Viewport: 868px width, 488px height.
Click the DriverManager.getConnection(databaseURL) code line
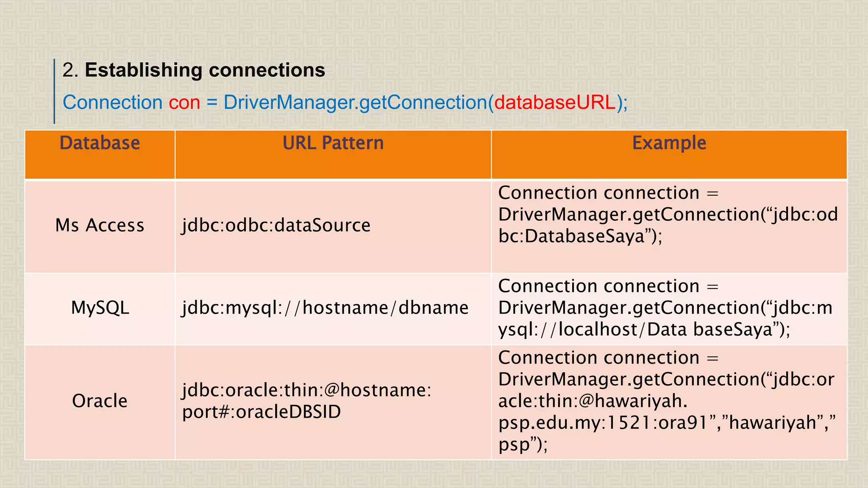[345, 103]
